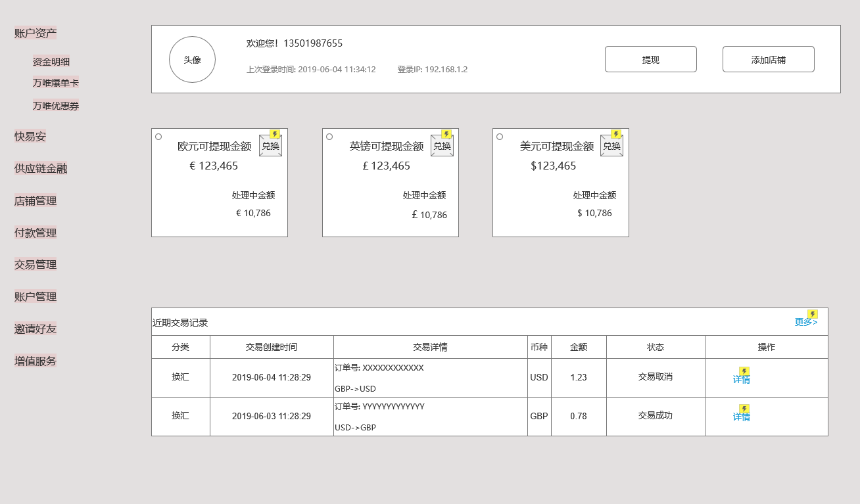Go to 付款管理 in the sidebar
This screenshot has height=504, width=860.
pos(36,233)
